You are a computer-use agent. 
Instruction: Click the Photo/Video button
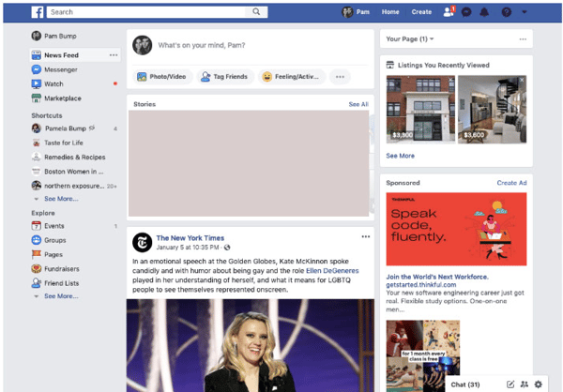[163, 77]
